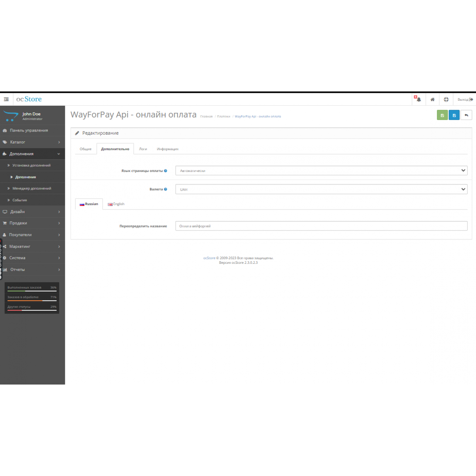This screenshot has width=476, height=476.
Task: Click help icon next to Язык страницы оплаты
Action: tap(166, 171)
